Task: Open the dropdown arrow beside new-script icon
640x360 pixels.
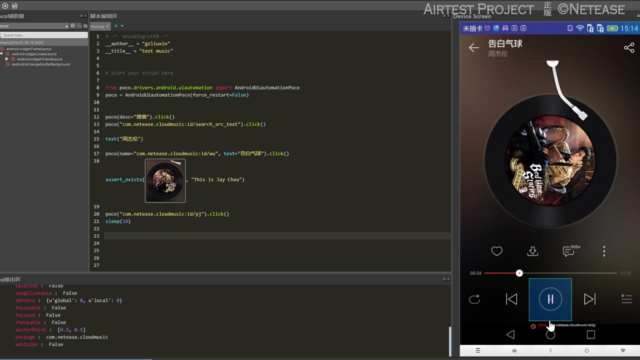Action: pyautogui.click(x=122, y=26)
